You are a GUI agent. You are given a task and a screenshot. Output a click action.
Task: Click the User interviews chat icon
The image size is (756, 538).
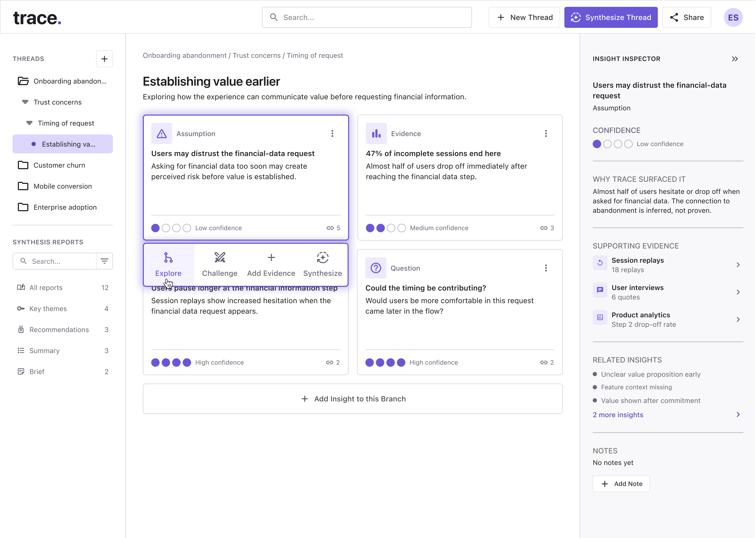pos(600,290)
